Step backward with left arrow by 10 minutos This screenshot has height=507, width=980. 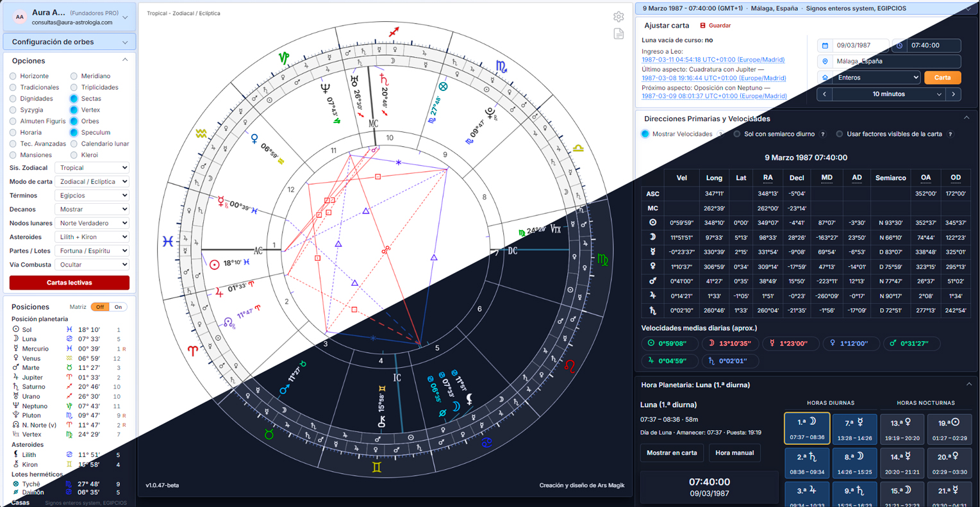tap(824, 94)
